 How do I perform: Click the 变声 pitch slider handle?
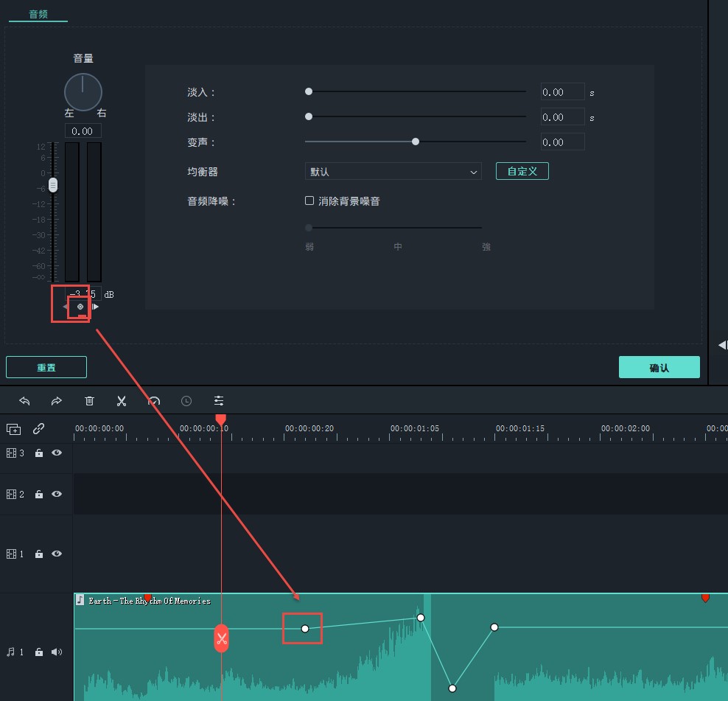click(x=416, y=142)
